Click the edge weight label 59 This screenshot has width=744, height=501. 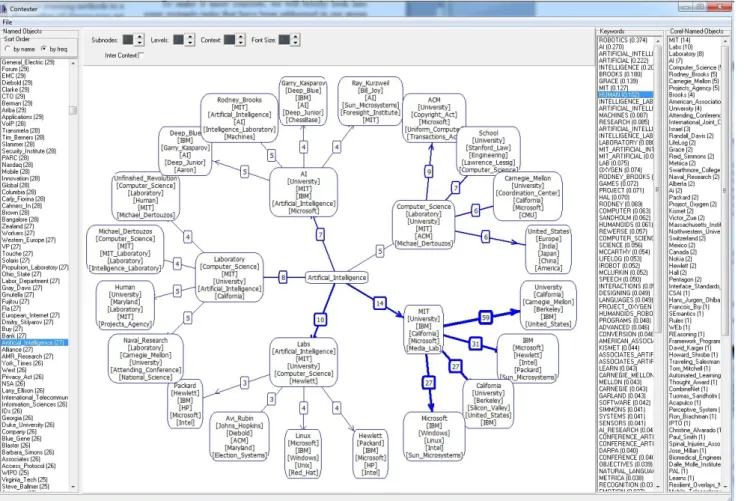(485, 317)
